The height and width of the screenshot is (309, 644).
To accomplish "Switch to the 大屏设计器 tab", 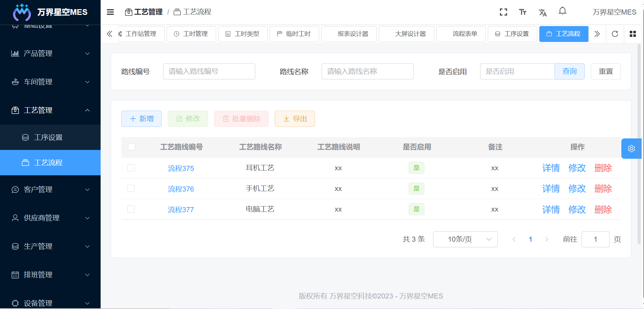I will pyautogui.click(x=406, y=34).
